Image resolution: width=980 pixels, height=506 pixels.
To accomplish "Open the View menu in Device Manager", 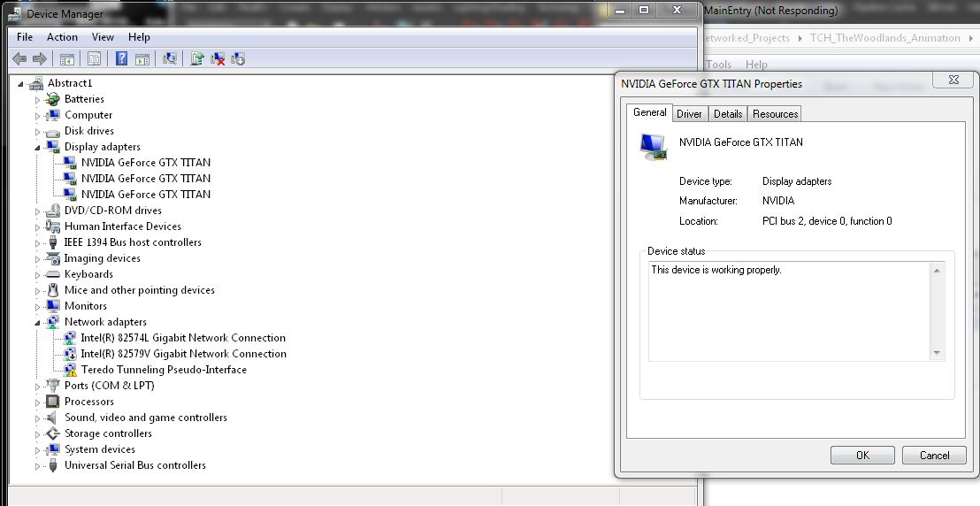I will [x=103, y=37].
